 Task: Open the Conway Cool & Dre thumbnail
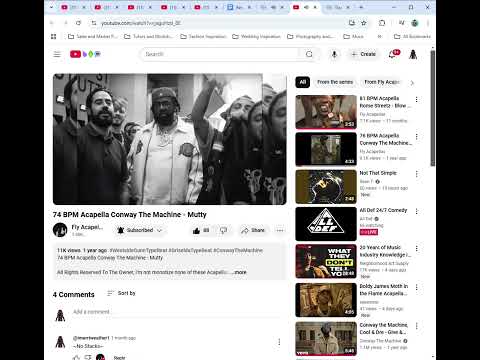click(326, 339)
